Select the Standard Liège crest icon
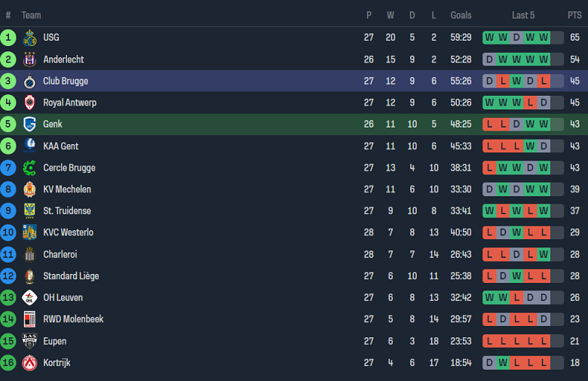Screen dimensions: 588x381 tap(30, 276)
